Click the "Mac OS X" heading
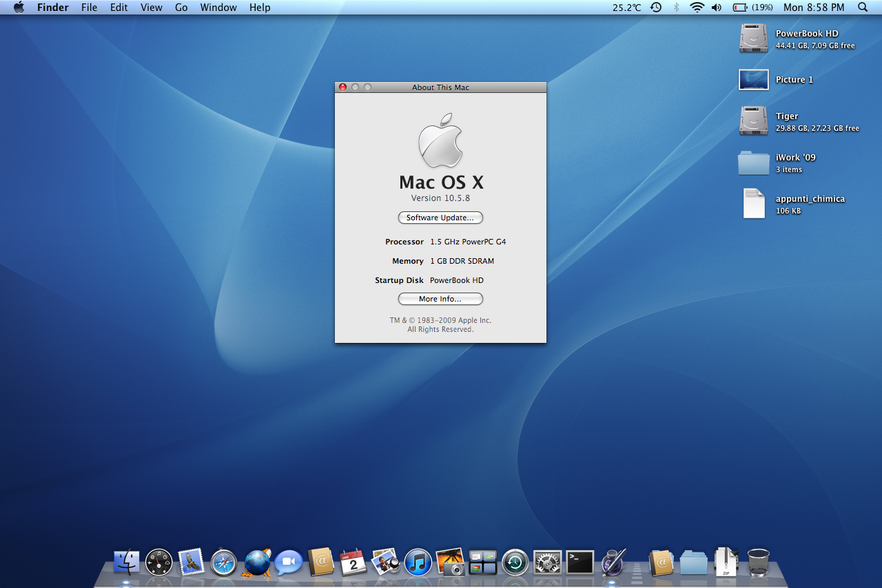 point(441,182)
